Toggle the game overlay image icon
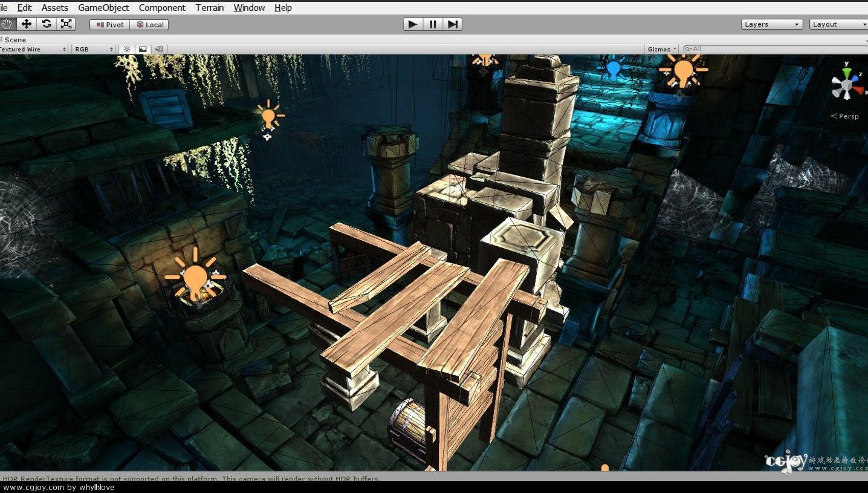The image size is (868, 493). point(143,49)
